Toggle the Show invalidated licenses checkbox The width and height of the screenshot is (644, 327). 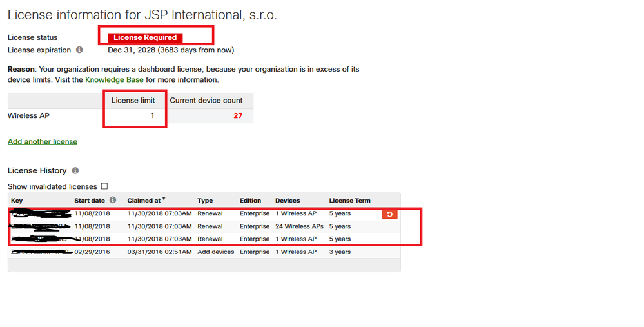coord(104,186)
